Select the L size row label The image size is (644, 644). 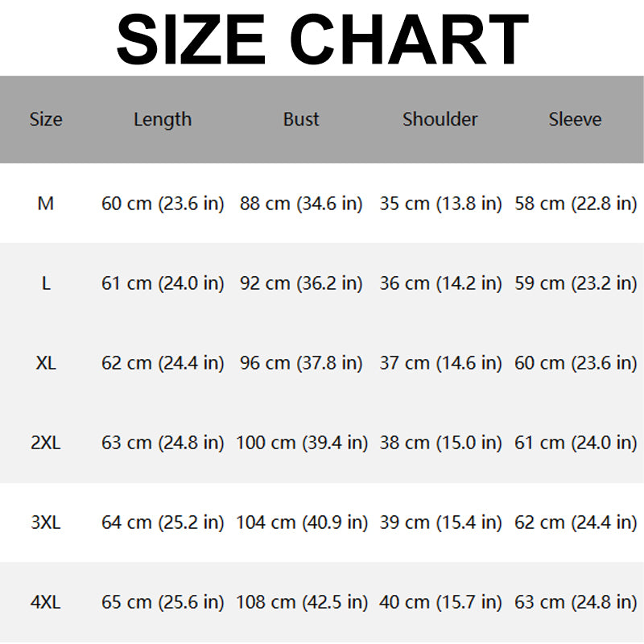(46, 283)
